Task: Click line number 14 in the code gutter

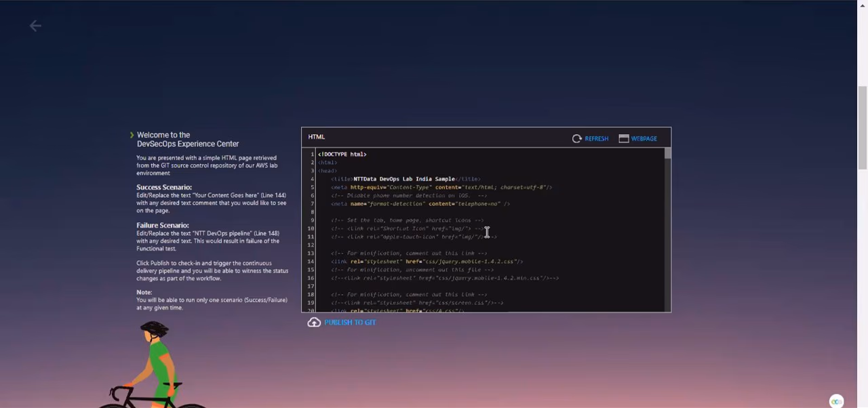Action: click(310, 261)
